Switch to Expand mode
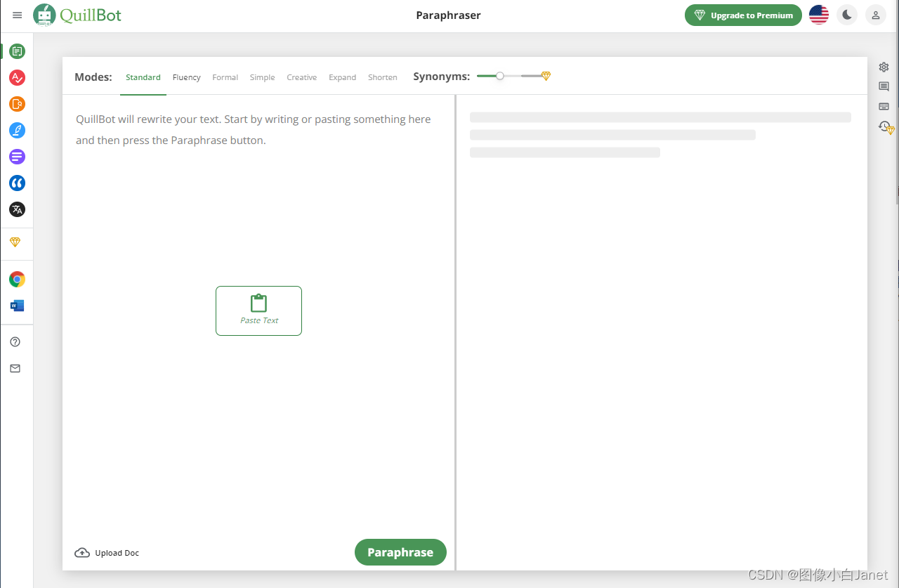 [343, 77]
